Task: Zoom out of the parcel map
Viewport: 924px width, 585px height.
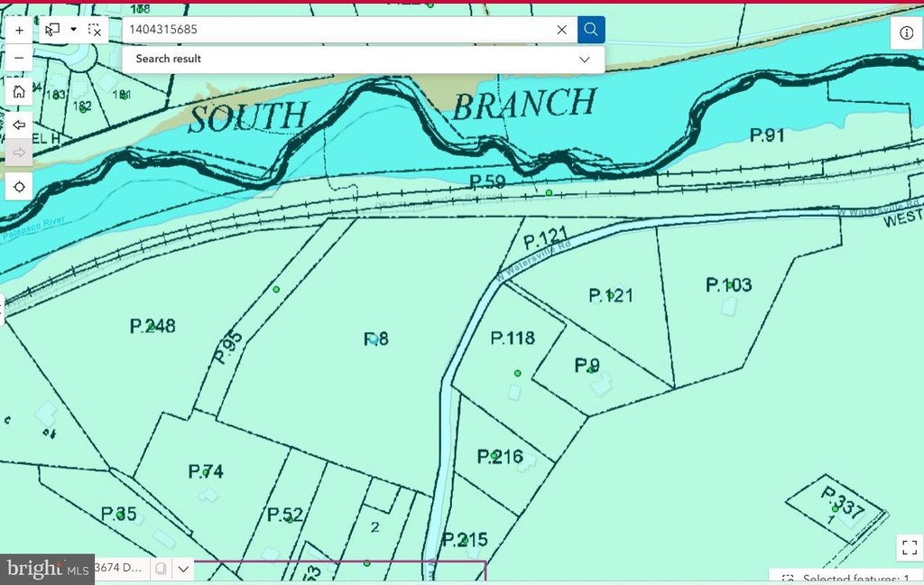Action: click(19, 58)
